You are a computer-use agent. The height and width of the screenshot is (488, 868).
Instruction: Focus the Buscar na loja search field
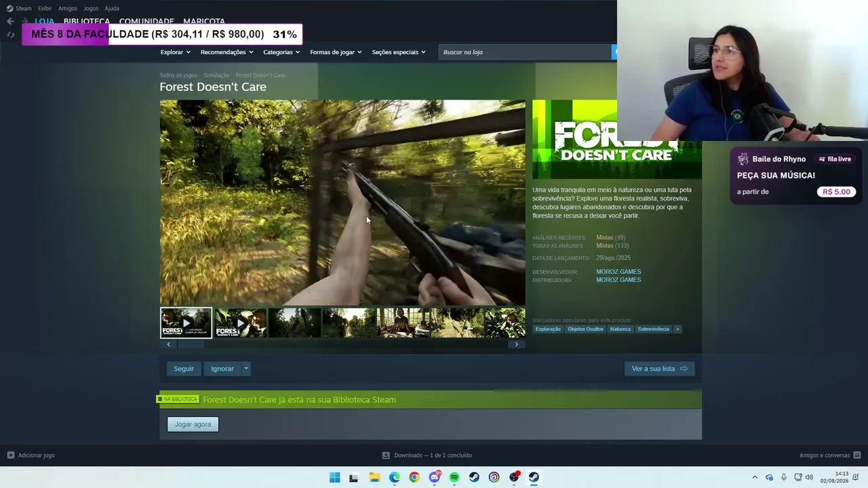pos(526,52)
